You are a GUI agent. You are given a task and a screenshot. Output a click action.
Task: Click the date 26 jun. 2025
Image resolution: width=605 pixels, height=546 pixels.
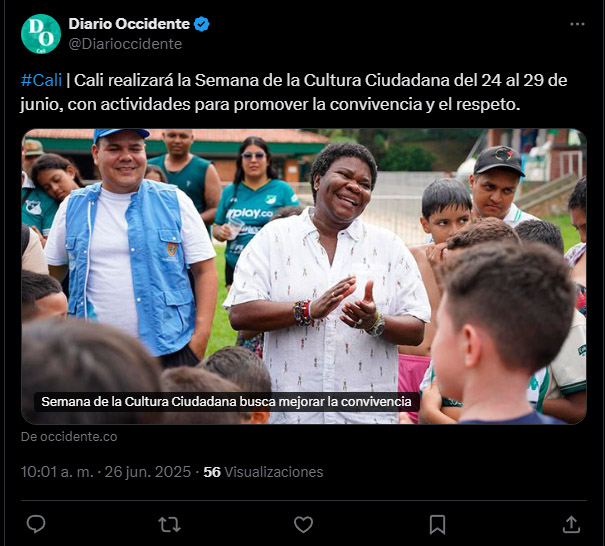pos(148,472)
